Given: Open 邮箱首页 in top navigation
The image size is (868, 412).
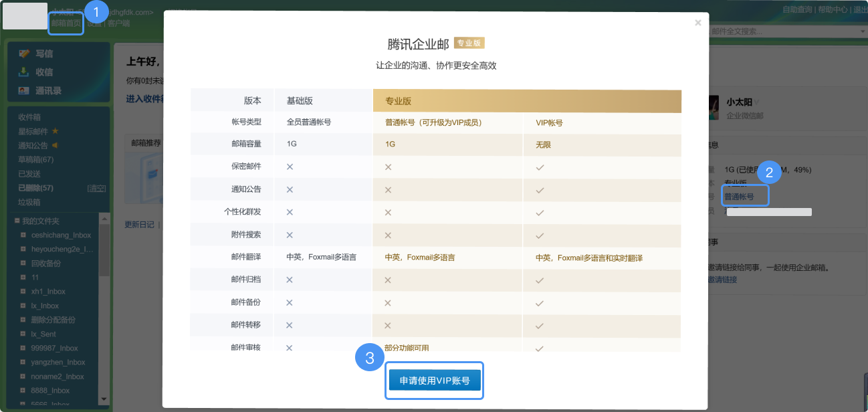Looking at the screenshot, I should point(66,23).
